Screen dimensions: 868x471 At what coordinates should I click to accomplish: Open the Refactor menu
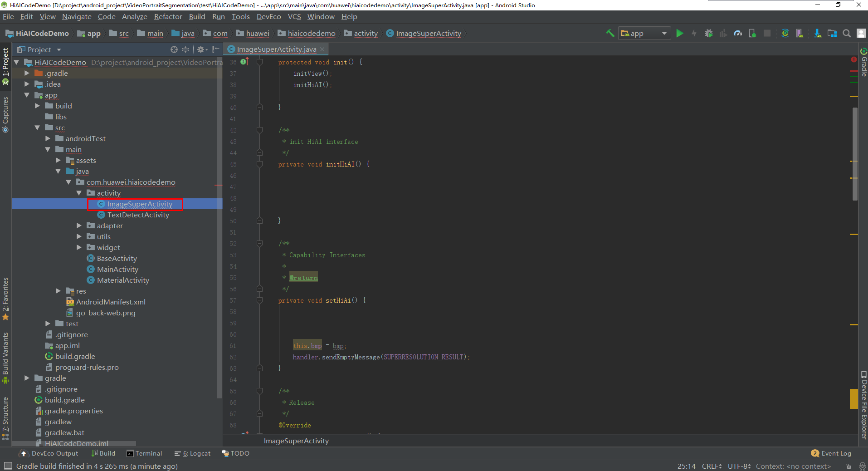click(x=168, y=17)
